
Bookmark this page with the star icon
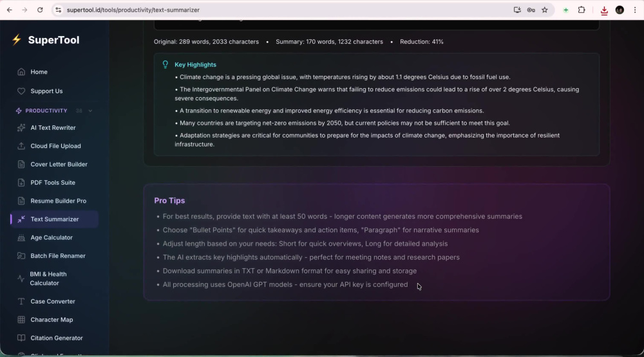pyautogui.click(x=545, y=10)
